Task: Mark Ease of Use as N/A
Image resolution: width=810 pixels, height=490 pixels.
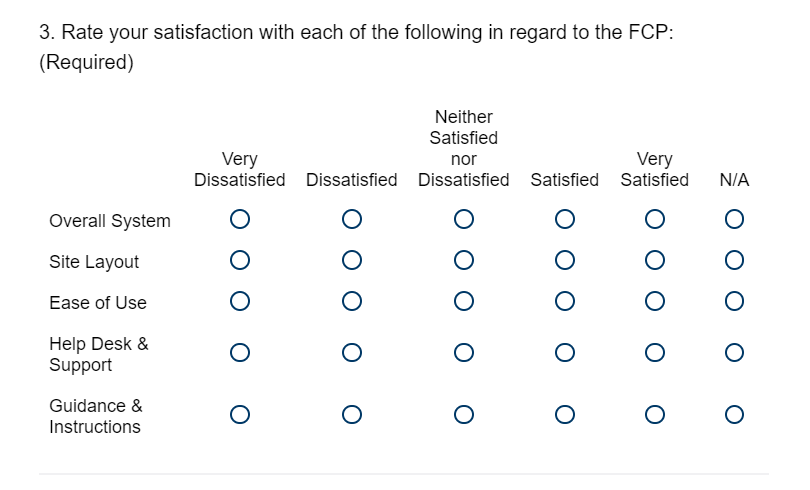Action: pos(734,301)
